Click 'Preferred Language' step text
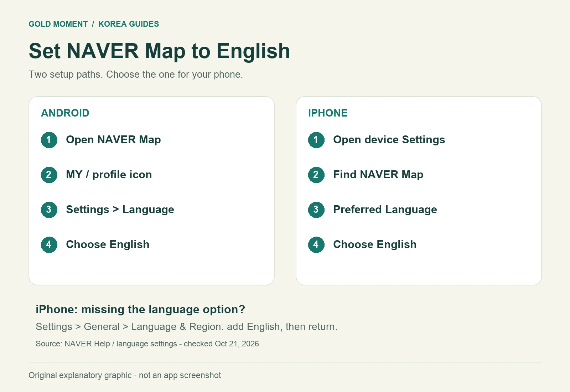The height and width of the screenshot is (392, 570). pyautogui.click(x=385, y=210)
